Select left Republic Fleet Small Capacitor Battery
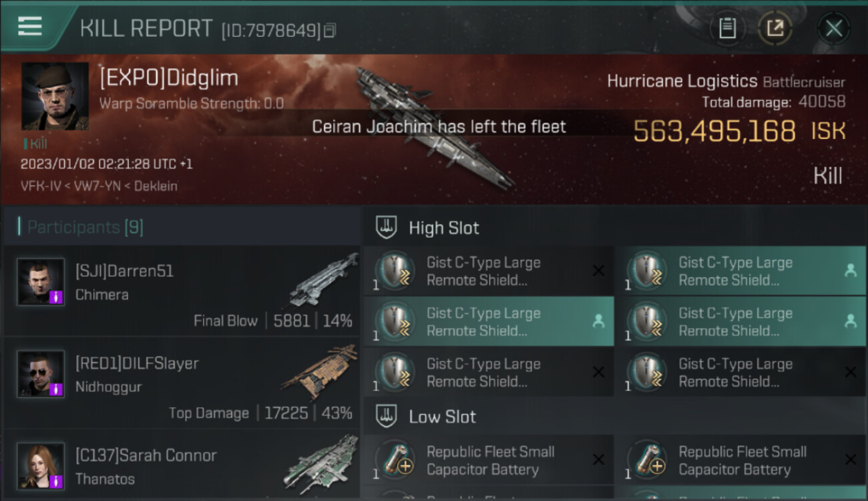 [489, 460]
